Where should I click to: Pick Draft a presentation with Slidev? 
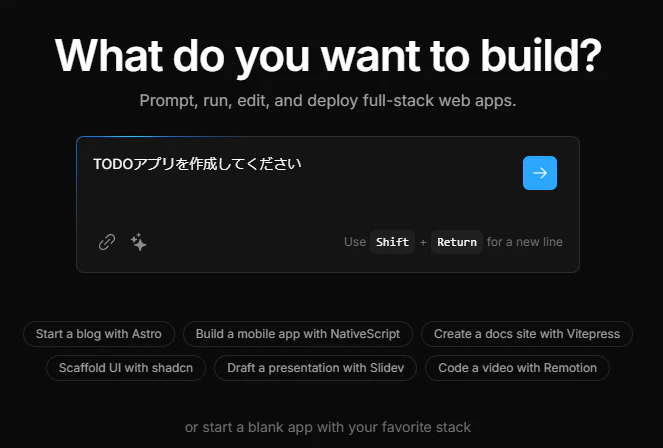tap(315, 368)
